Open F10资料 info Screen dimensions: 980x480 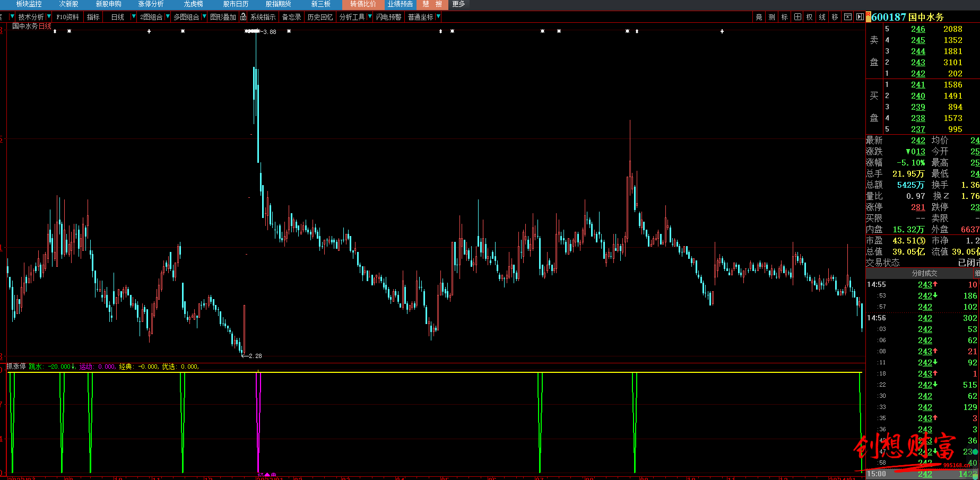tap(67, 17)
